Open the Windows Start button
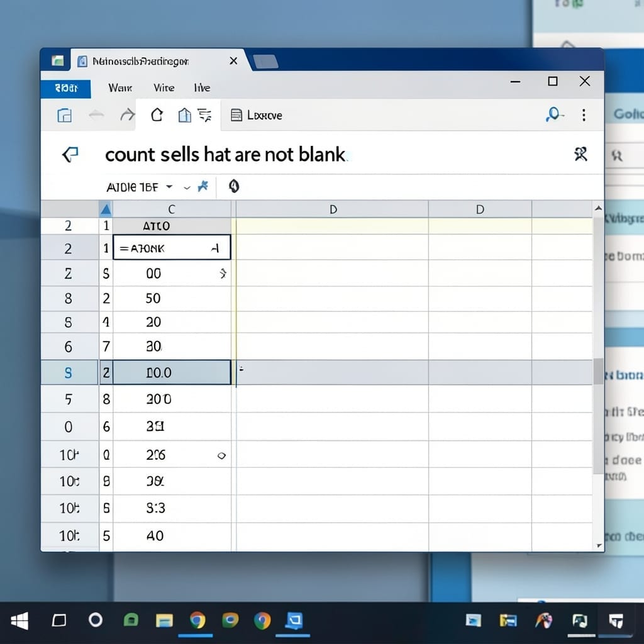Image resolution: width=644 pixels, height=644 pixels. pyautogui.click(x=19, y=621)
